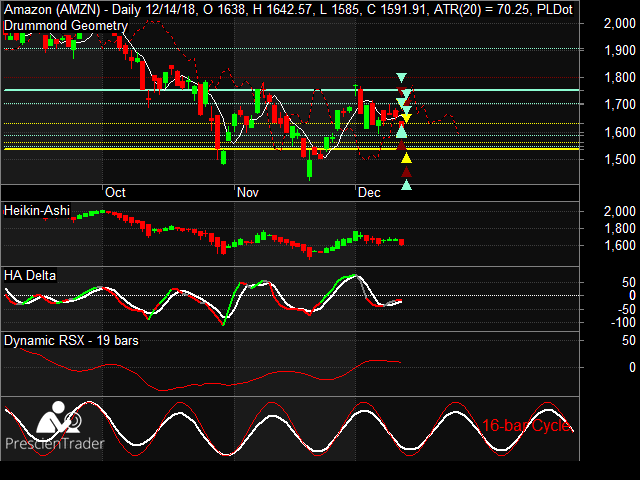
Task: Click the Dynamic RSX - 19 bars label
Action: (x=71, y=340)
